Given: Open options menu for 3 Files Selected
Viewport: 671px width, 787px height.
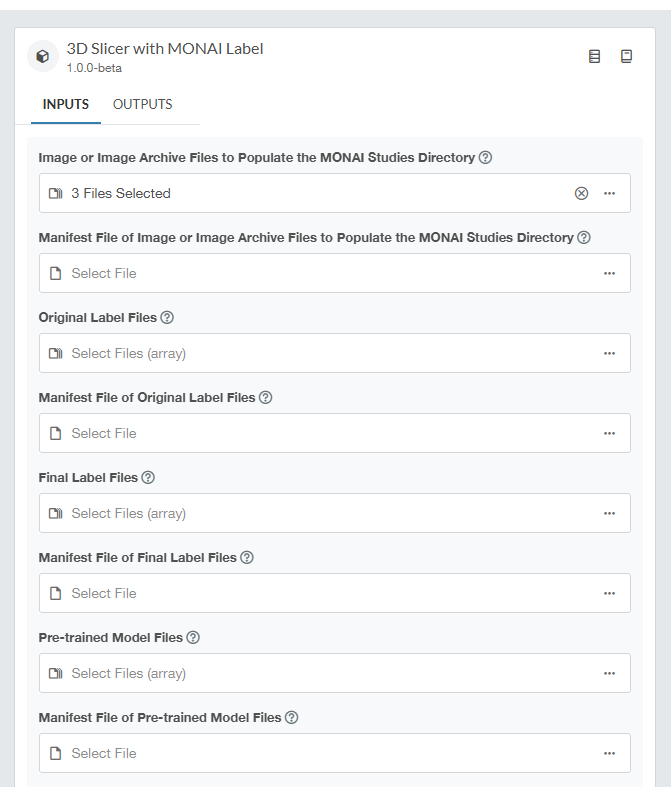Looking at the screenshot, I should [609, 193].
